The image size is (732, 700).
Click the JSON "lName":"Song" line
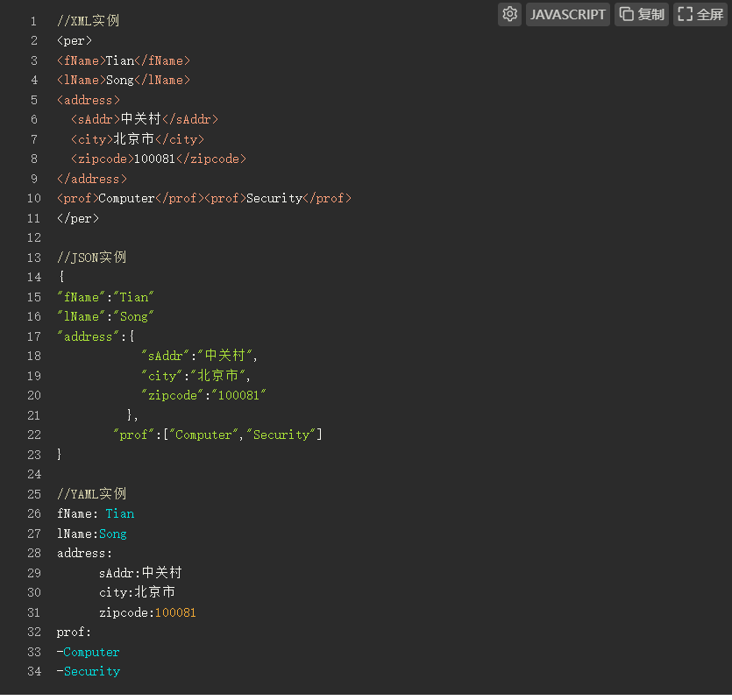pyautogui.click(x=105, y=317)
